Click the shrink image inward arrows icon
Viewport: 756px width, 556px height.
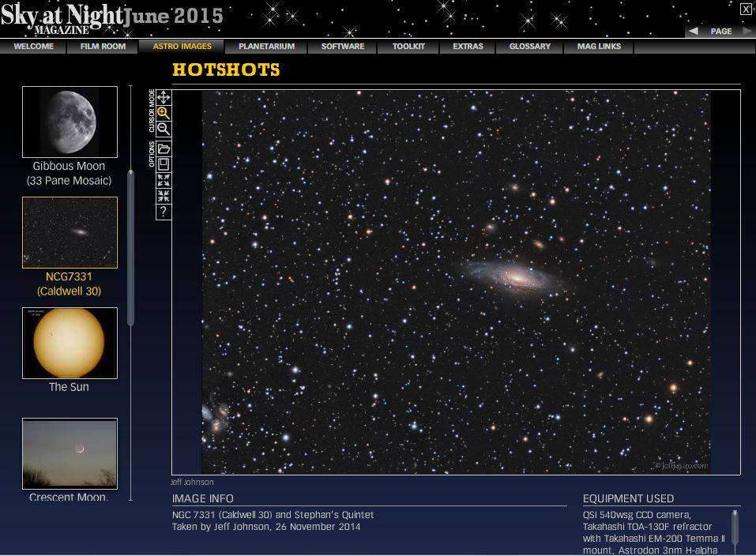tap(164, 196)
